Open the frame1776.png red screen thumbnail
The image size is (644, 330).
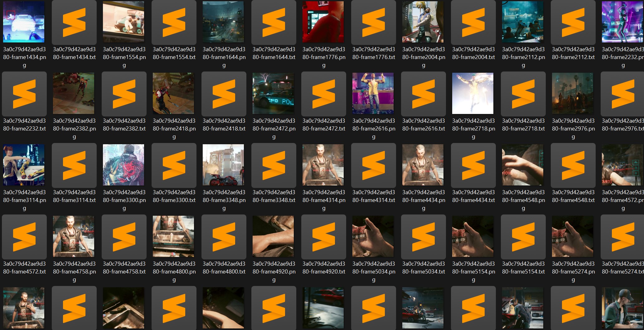tap(323, 22)
